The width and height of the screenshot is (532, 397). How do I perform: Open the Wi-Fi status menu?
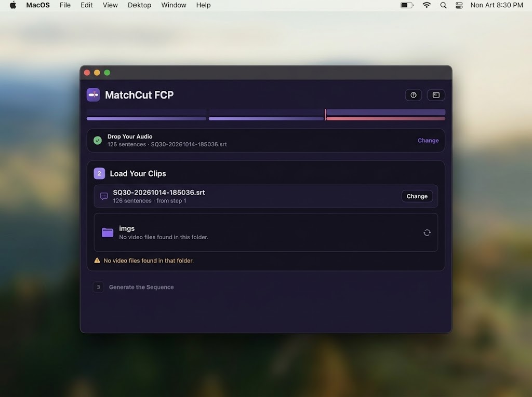pyautogui.click(x=427, y=5)
